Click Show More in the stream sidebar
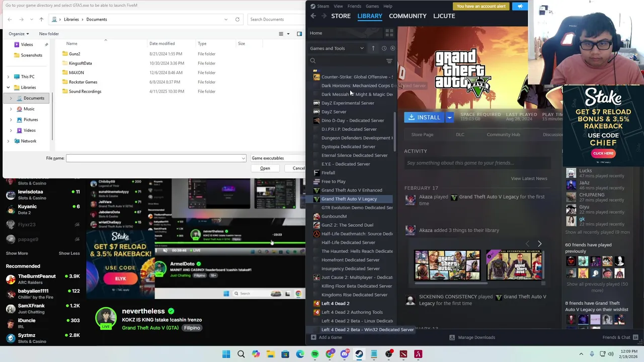Viewport: 644px width, 362px height. [17, 253]
